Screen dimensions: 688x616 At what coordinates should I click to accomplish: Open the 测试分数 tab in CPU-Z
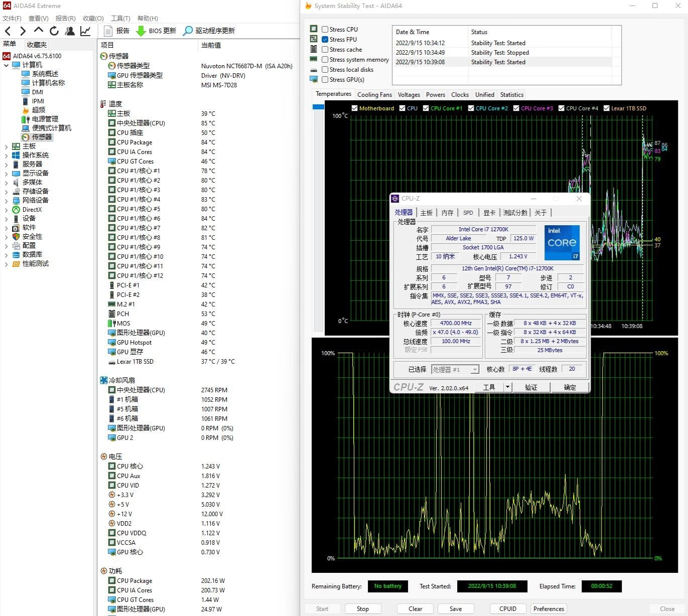(x=515, y=213)
